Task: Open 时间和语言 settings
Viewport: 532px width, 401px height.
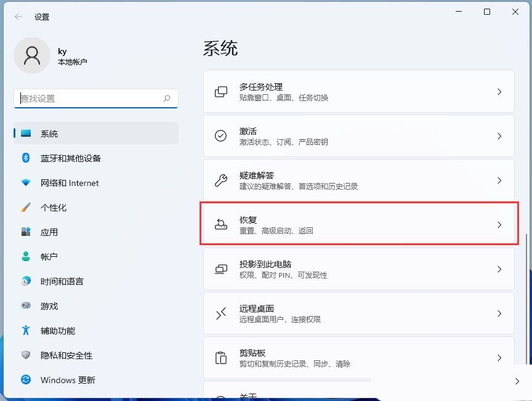Action: coord(96,281)
